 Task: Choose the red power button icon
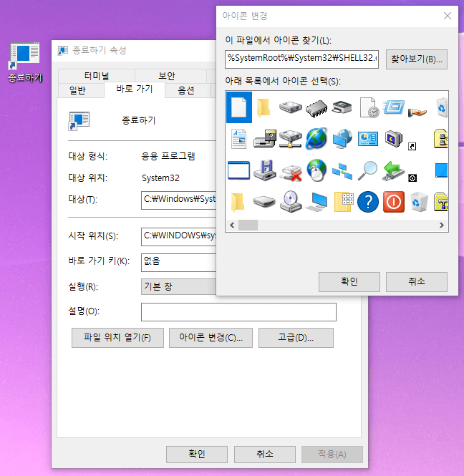pos(394,202)
